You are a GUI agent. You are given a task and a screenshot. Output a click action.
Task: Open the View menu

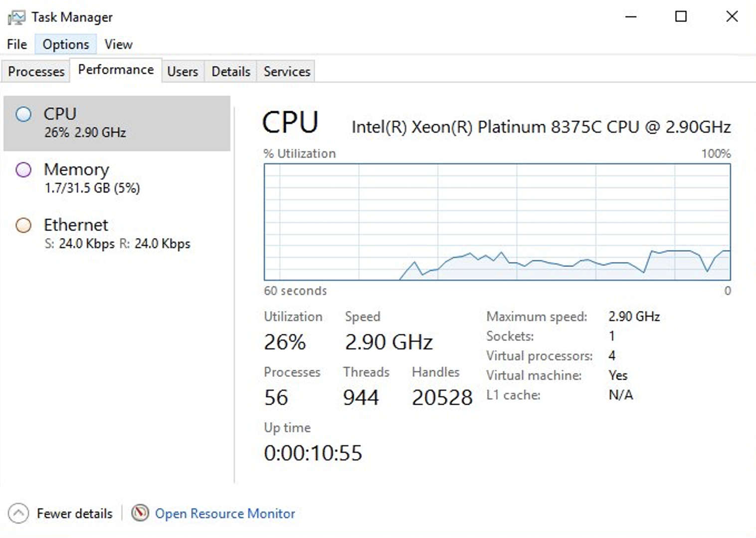(118, 44)
